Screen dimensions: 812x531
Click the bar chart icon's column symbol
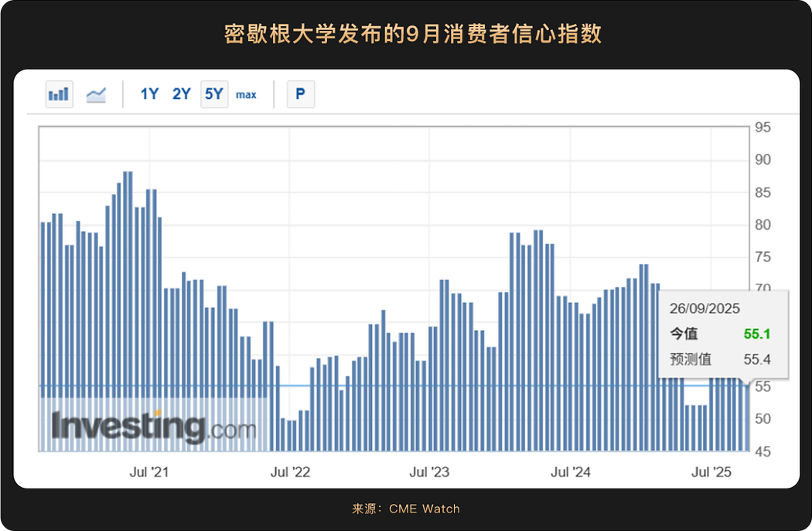pos(59,94)
